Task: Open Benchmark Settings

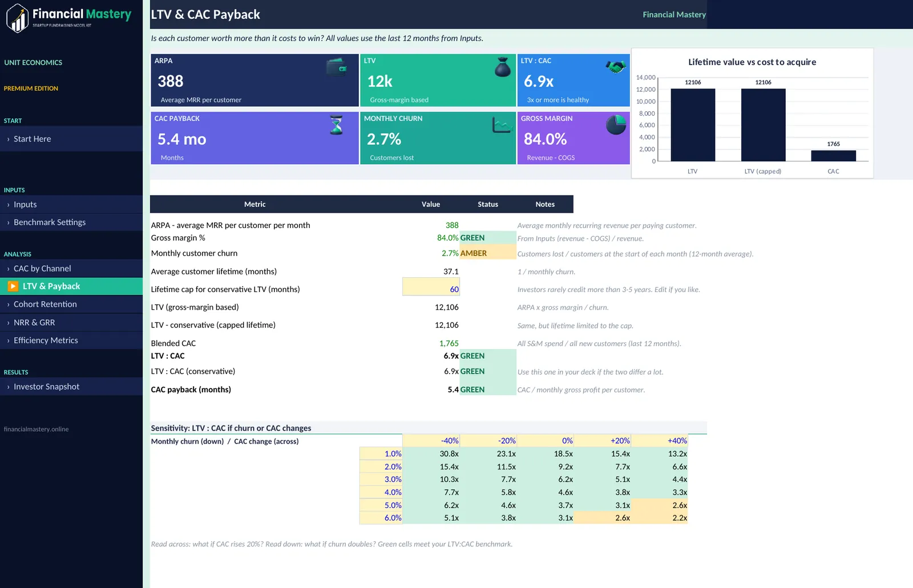Action: tap(71, 222)
